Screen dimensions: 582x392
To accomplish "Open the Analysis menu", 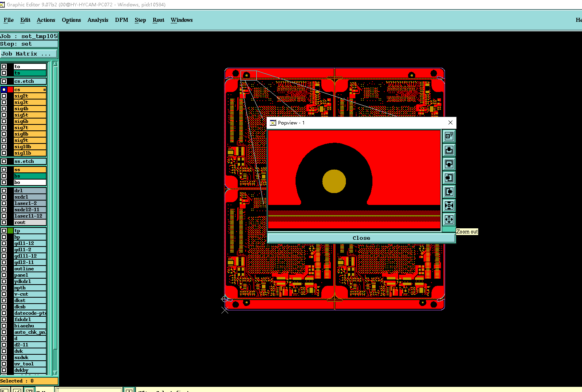I will click(x=98, y=20).
